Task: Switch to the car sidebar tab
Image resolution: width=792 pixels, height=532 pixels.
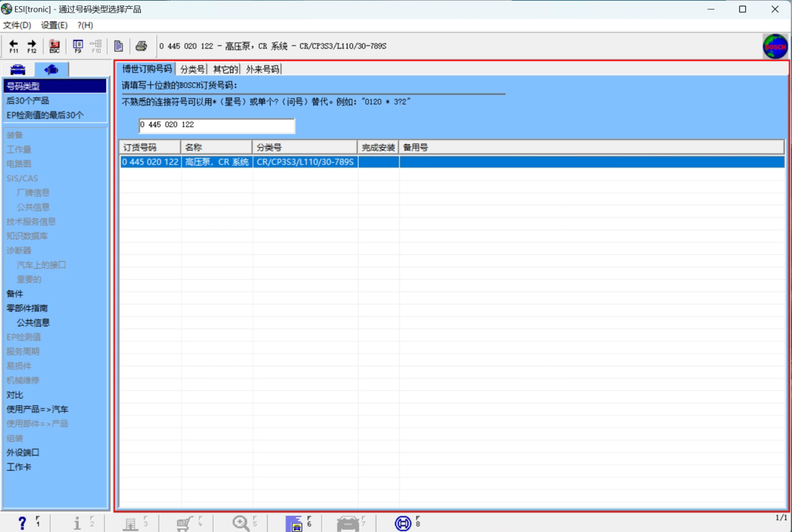Action: pos(18,69)
